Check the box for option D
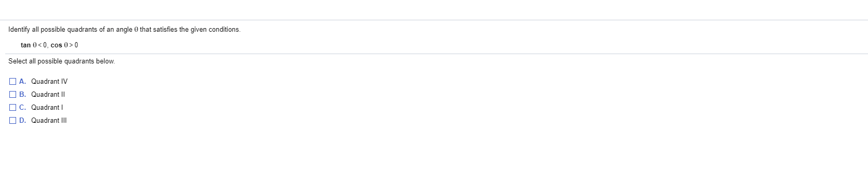 coord(12,120)
